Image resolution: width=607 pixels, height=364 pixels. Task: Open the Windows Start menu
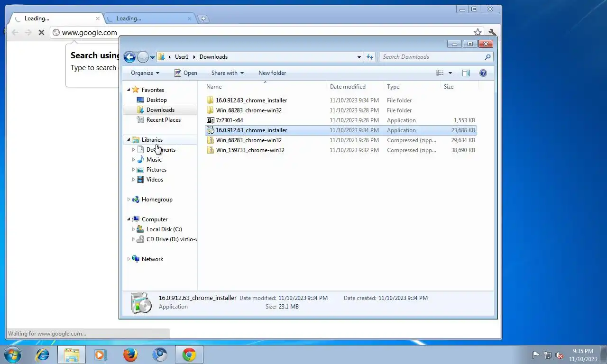[x=12, y=355]
